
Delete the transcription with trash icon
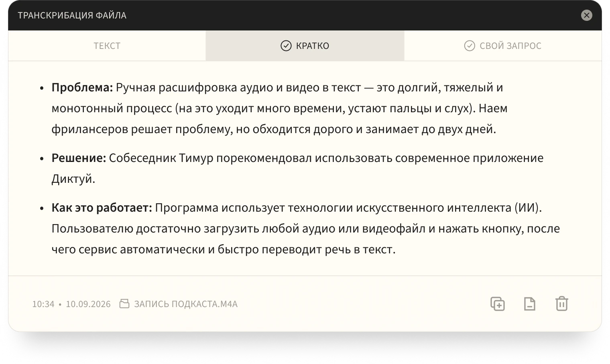click(561, 303)
